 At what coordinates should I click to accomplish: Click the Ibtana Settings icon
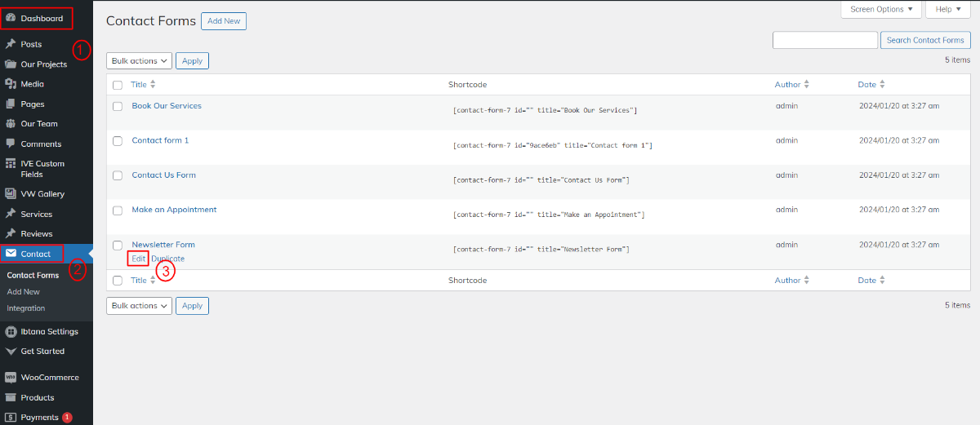(11, 331)
